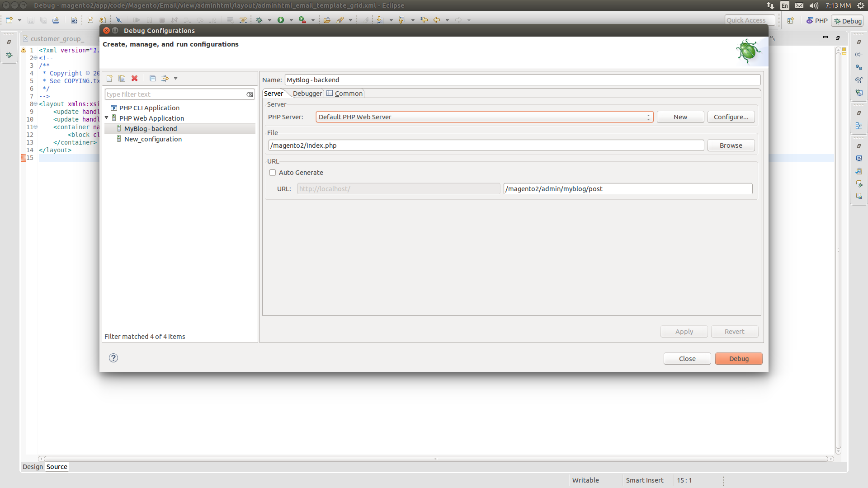Open the Expressions view glasses icon
This screenshot has height=488, width=868.
coord(859,80)
